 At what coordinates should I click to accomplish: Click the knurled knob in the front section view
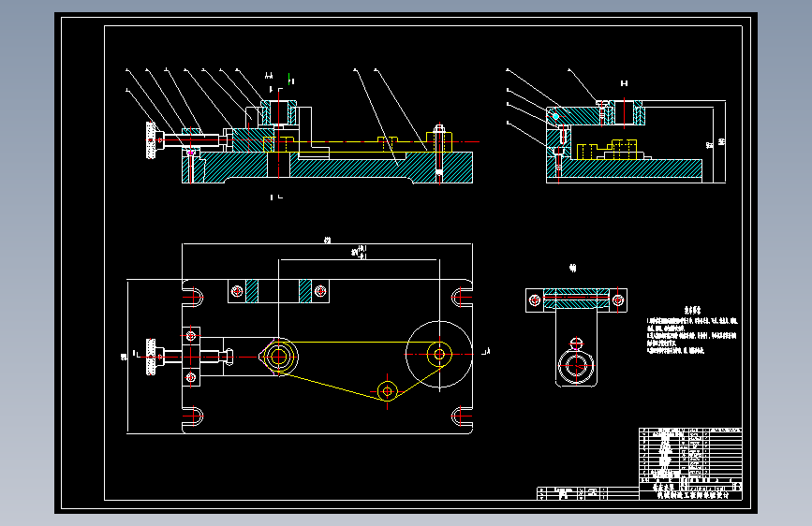click(151, 140)
